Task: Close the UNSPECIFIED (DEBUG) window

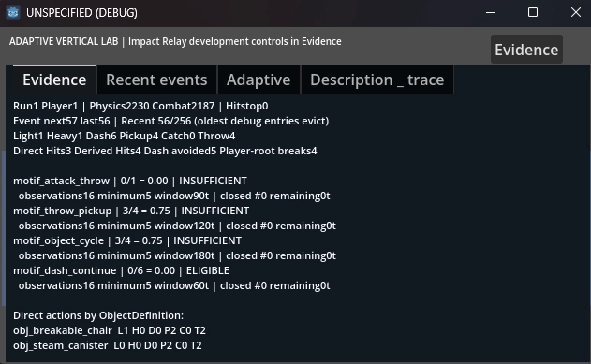Action: pyautogui.click(x=576, y=12)
